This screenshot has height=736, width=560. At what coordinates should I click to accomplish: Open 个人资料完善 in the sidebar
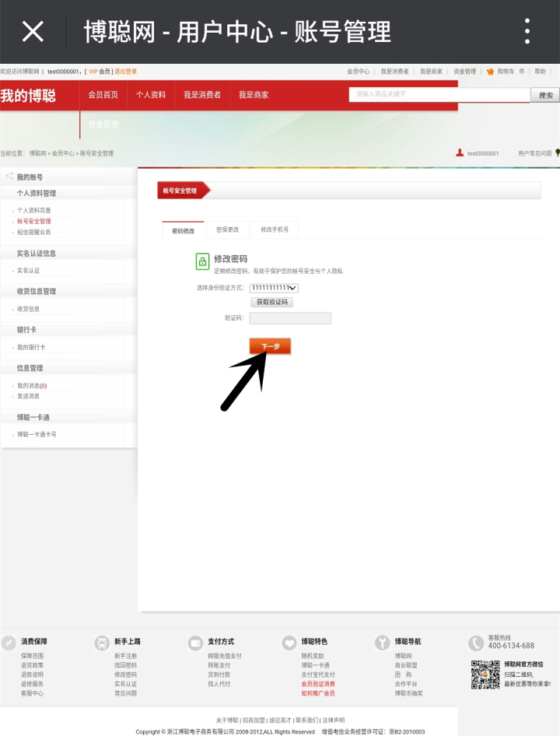[33, 210]
